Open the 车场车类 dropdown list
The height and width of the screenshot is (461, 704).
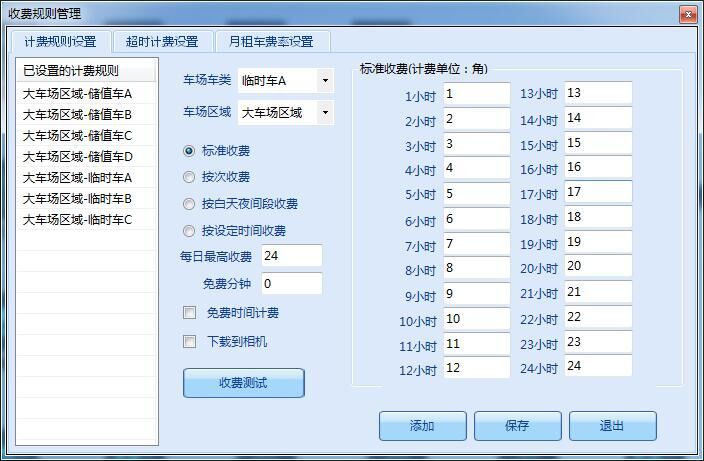click(x=325, y=80)
